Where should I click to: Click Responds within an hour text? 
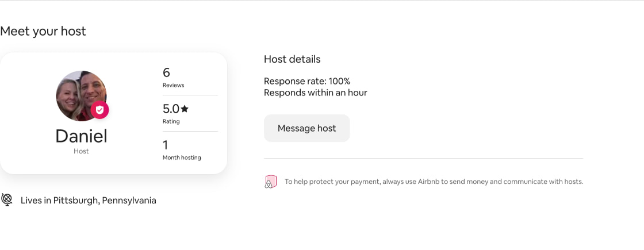click(316, 93)
